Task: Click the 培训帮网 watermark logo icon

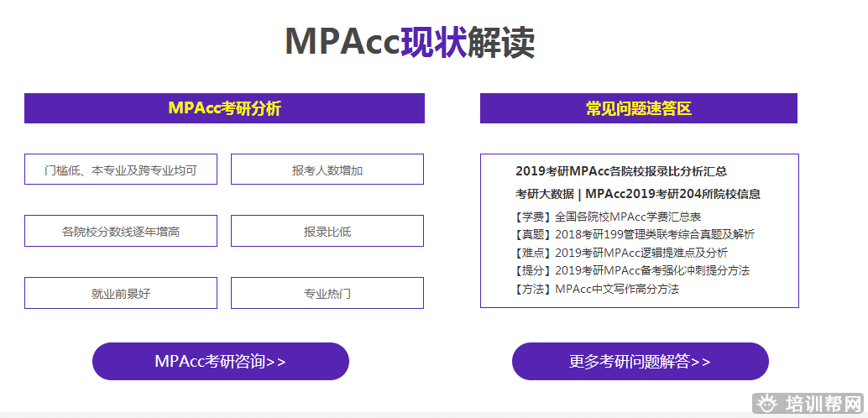Action: 766,404
